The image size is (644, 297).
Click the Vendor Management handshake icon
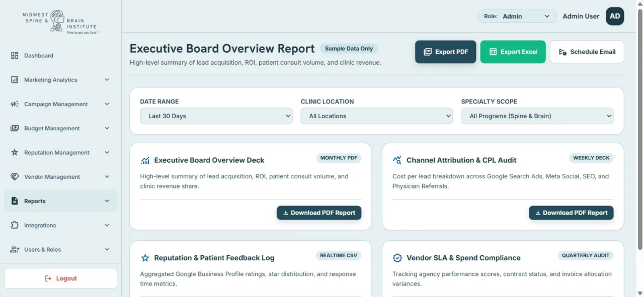click(15, 177)
